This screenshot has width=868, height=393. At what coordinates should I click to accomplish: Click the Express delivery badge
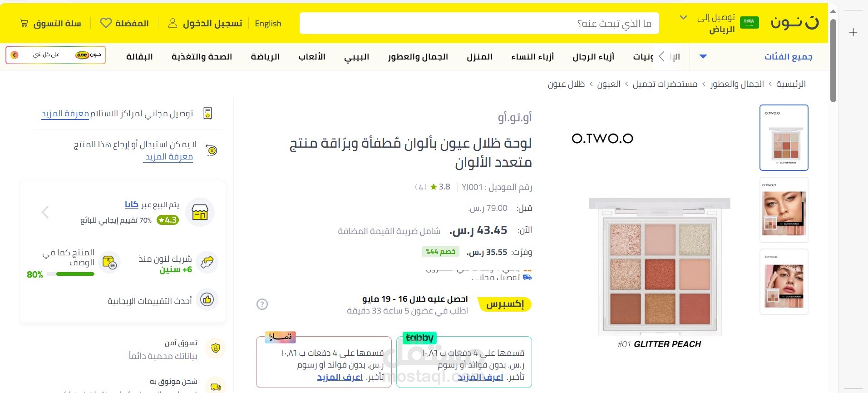click(505, 304)
